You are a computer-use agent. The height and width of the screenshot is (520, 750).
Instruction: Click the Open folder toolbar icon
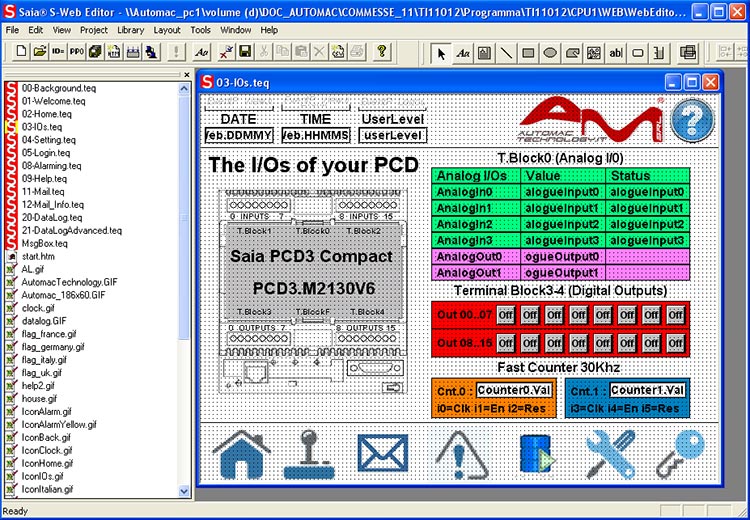pos(40,51)
